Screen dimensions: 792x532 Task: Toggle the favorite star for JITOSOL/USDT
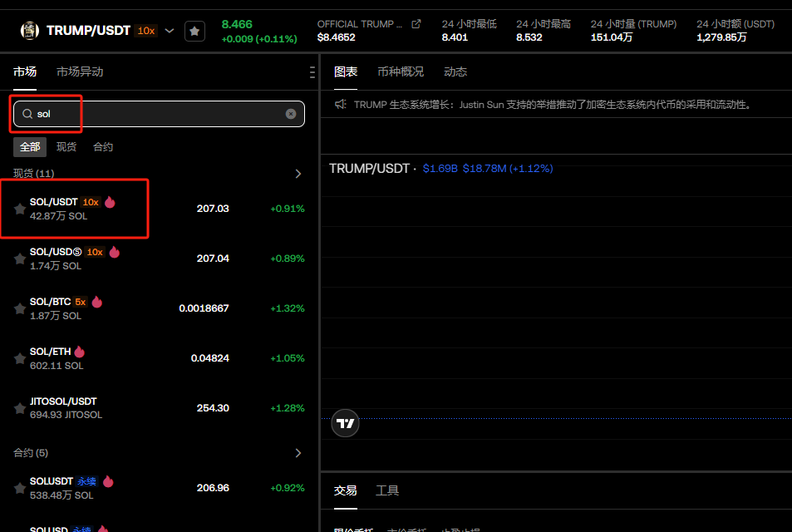[20, 408]
